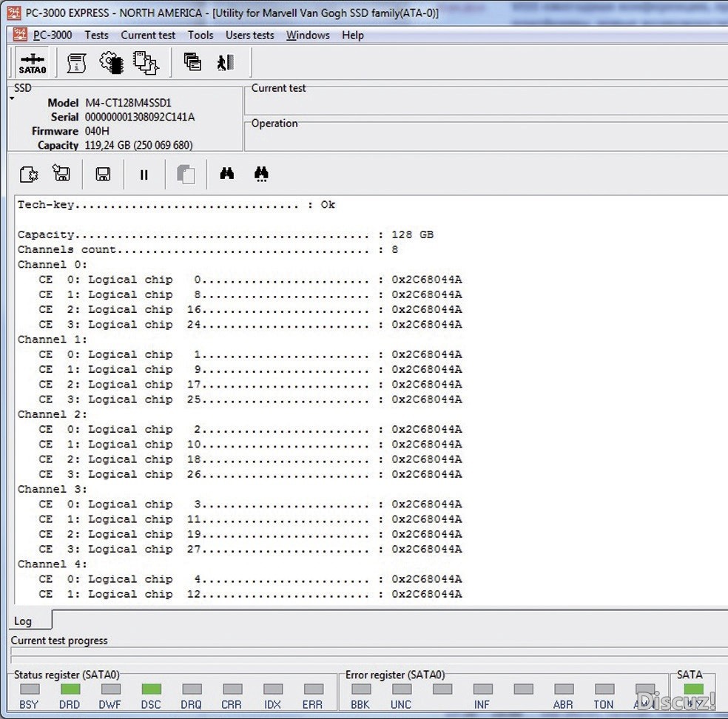Click the INF error register indicator
Image resolution: width=728 pixels, height=719 pixels.
483,689
